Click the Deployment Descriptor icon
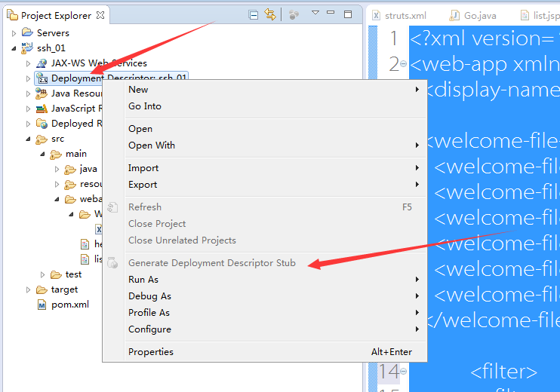Image resolution: width=560 pixels, height=392 pixels. tap(42, 78)
